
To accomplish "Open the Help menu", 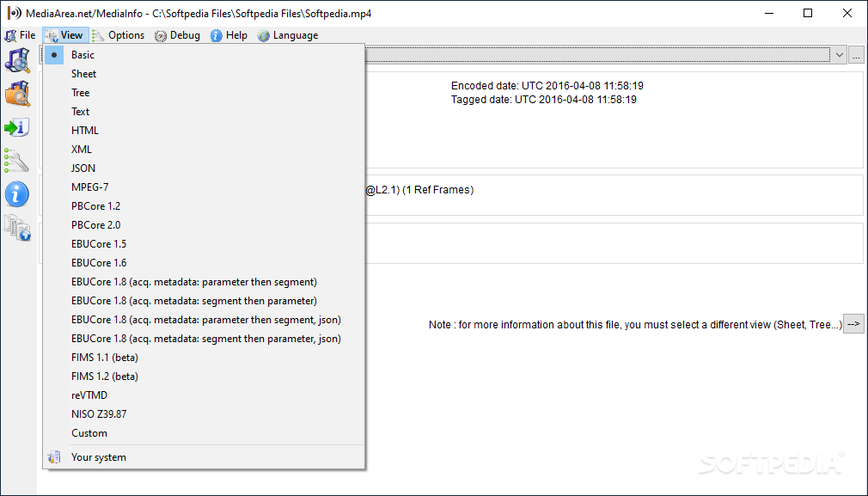I will (x=229, y=35).
